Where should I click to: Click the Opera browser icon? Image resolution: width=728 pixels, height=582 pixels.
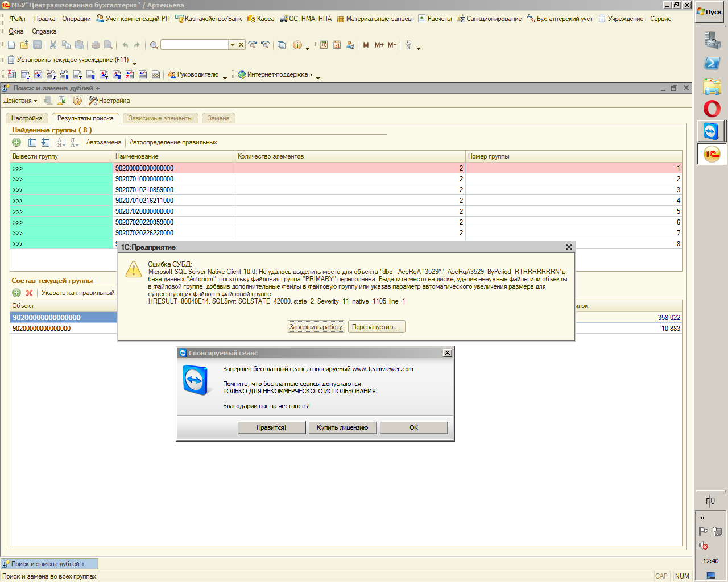pyautogui.click(x=712, y=109)
